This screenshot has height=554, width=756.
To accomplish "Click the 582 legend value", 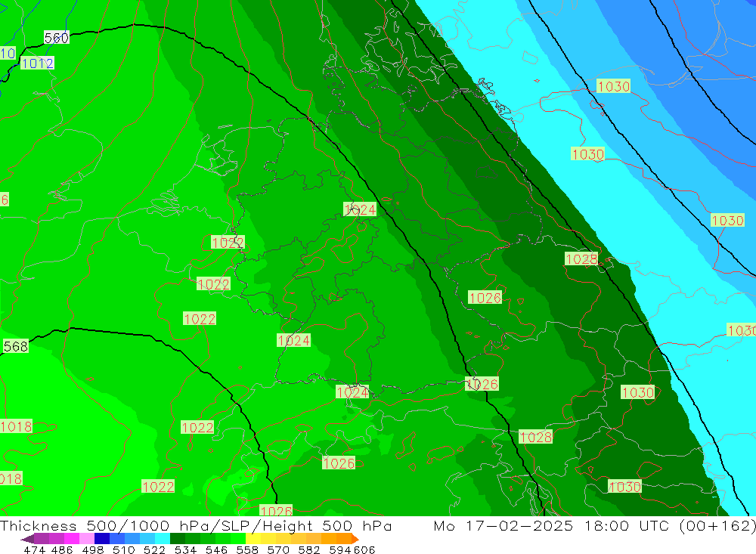I will 308,550.
